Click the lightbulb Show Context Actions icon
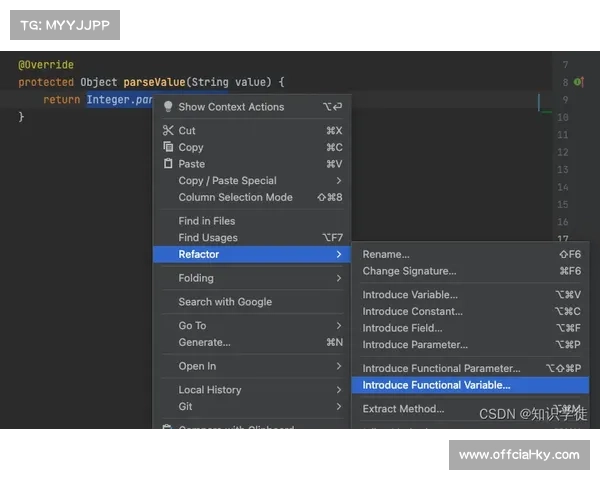600x480 pixels. coord(168,107)
